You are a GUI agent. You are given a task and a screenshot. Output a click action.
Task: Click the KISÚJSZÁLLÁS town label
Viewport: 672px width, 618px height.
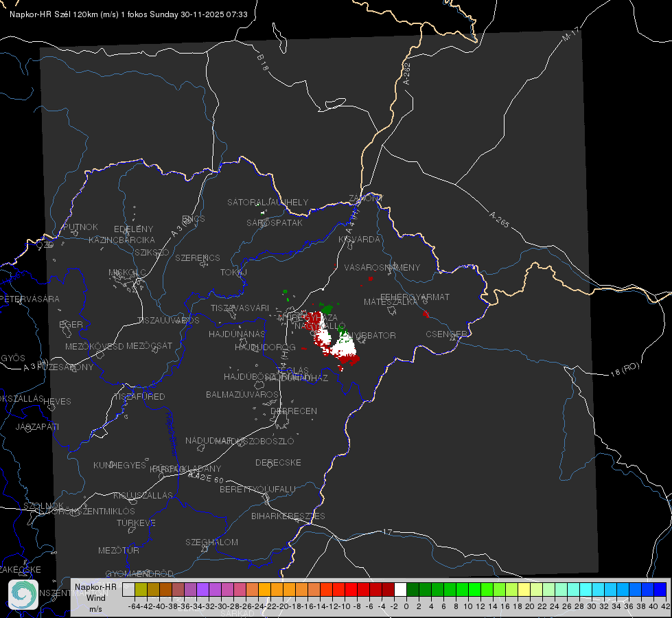[143, 495]
